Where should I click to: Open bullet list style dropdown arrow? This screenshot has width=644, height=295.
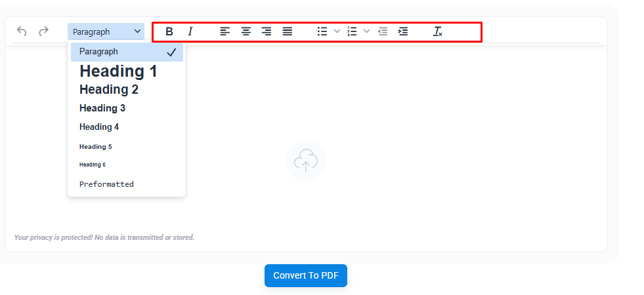coord(337,31)
